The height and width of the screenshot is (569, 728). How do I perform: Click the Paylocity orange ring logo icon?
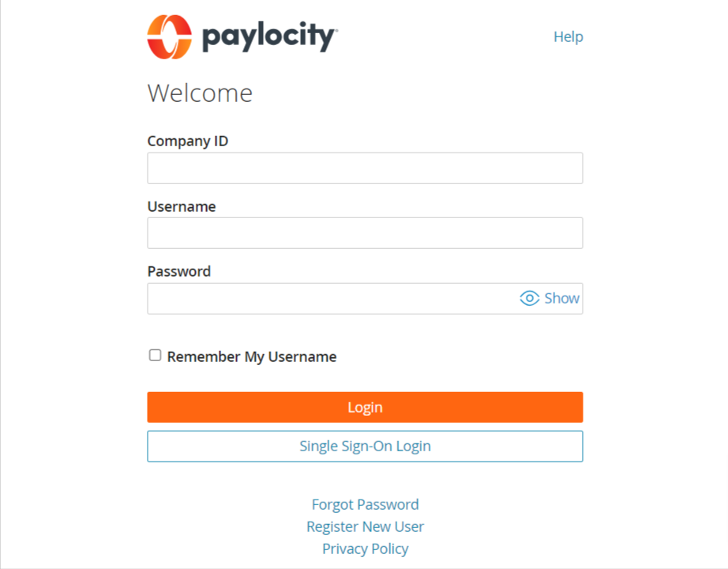pyautogui.click(x=170, y=36)
